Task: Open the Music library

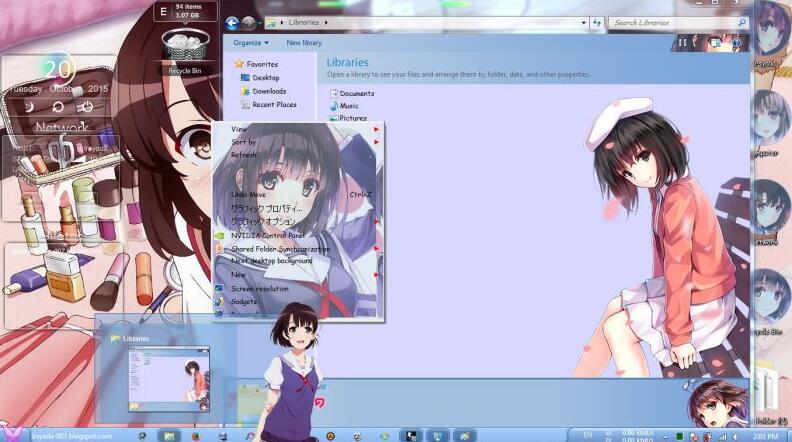Action: pos(348,106)
